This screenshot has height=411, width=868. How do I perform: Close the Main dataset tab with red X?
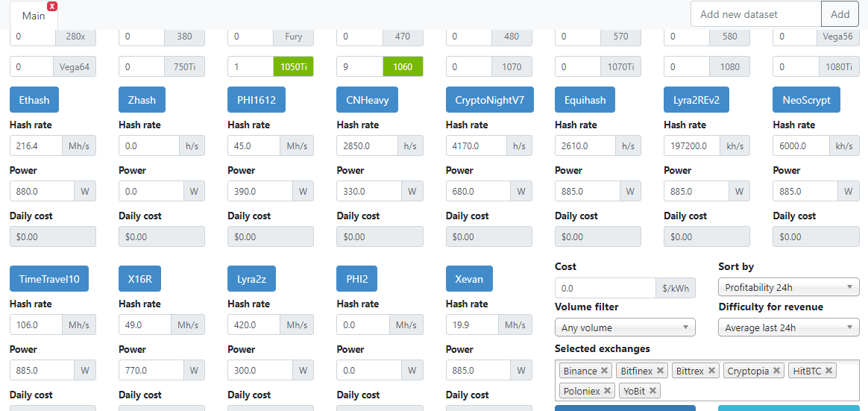click(x=52, y=7)
